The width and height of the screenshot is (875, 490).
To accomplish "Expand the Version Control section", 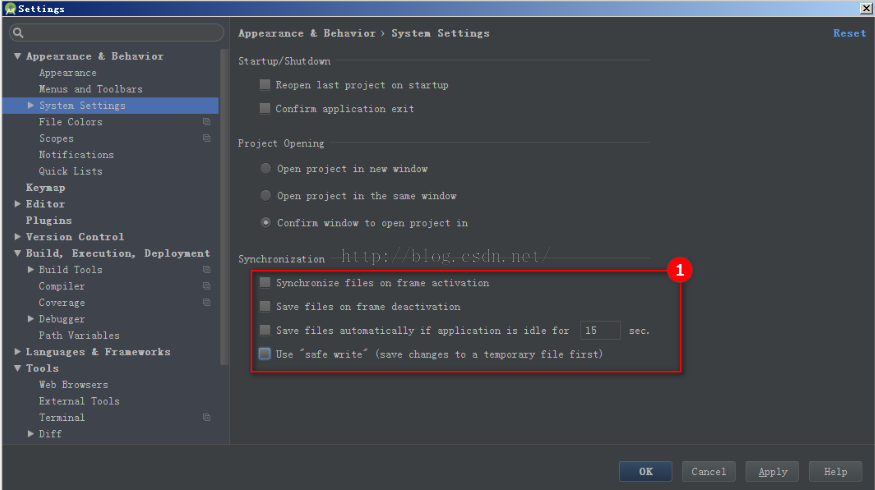I will coord(17,237).
